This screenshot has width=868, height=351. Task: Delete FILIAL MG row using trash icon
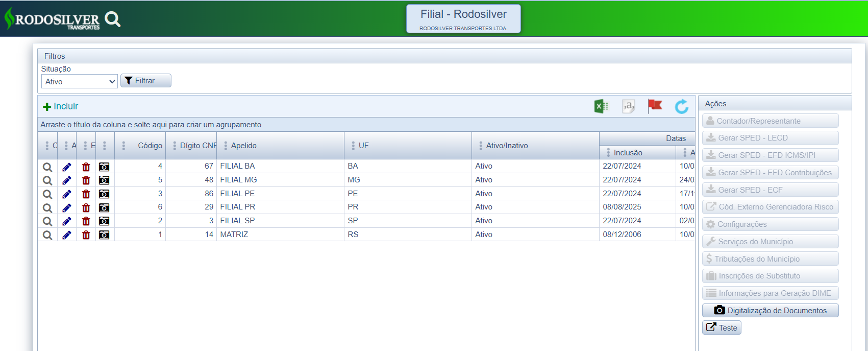tap(86, 180)
